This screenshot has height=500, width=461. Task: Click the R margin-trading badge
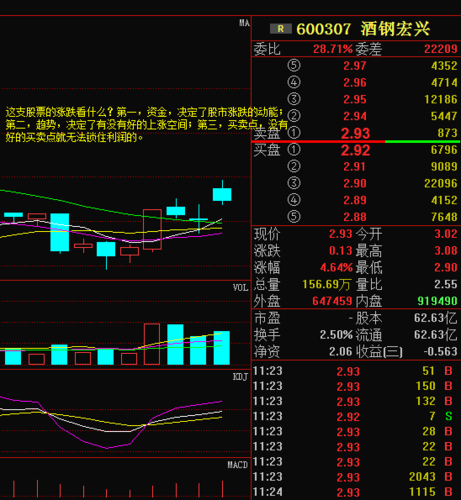click(281, 29)
